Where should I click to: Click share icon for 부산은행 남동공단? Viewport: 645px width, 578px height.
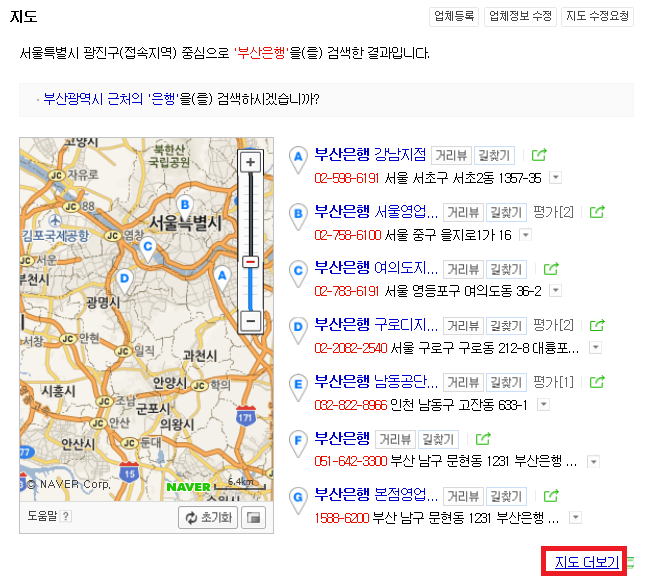[x=597, y=382]
